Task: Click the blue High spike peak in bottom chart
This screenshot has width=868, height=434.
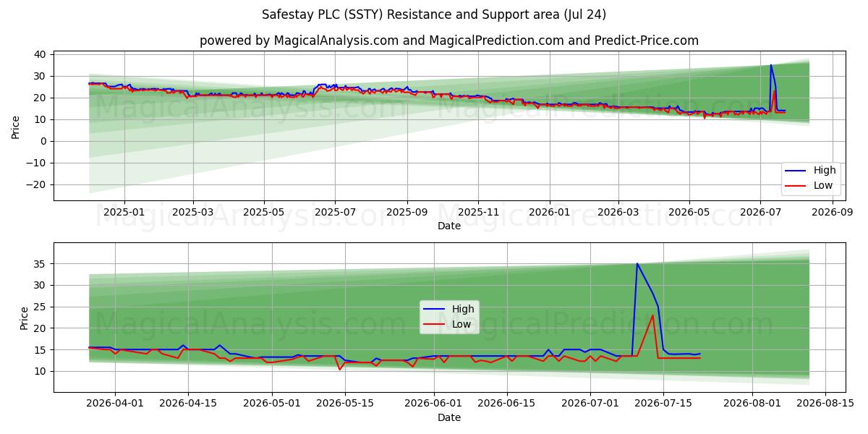Action: [637, 263]
